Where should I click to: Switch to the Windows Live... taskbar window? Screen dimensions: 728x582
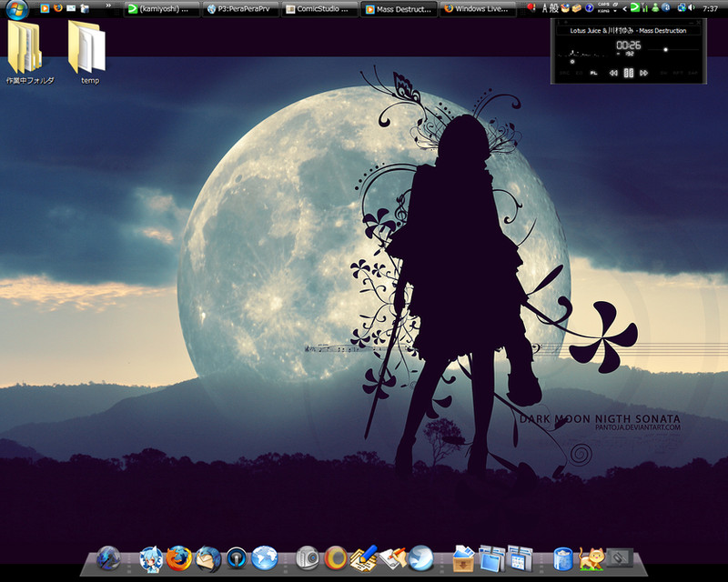coord(479,9)
